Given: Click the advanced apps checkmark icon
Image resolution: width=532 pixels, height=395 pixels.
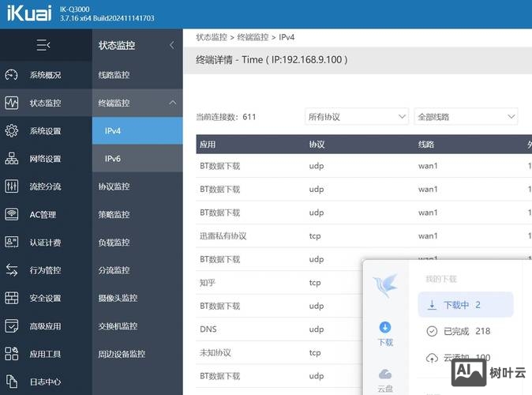Looking at the screenshot, I should coord(12,326).
